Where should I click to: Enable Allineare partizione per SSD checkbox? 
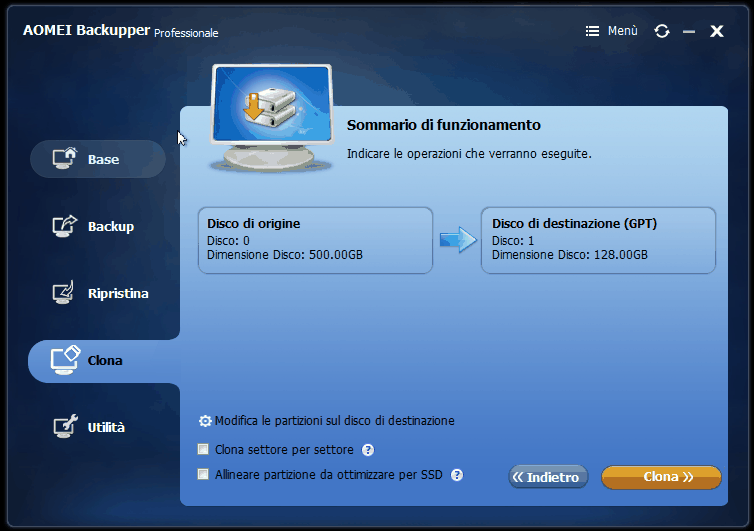[203, 475]
